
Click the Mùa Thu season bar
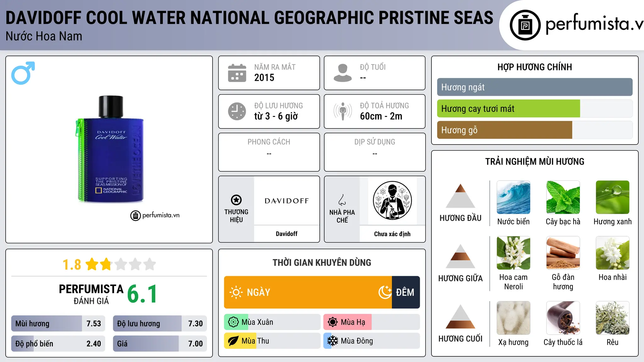click(272, 341)
